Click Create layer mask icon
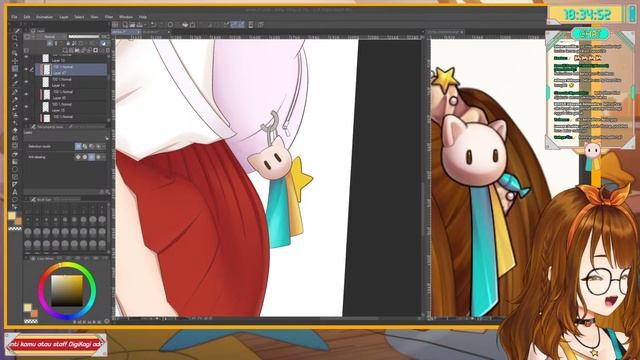 (x=96, y=50)
